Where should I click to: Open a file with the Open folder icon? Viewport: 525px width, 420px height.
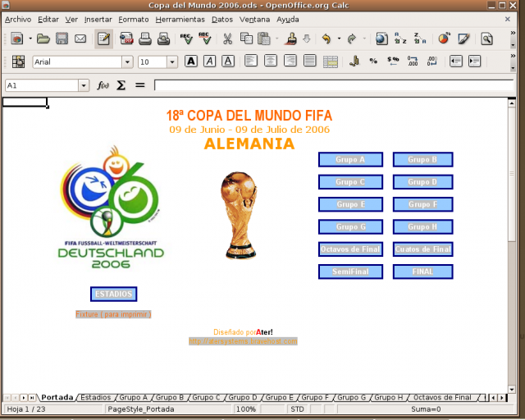coord(43,39)
